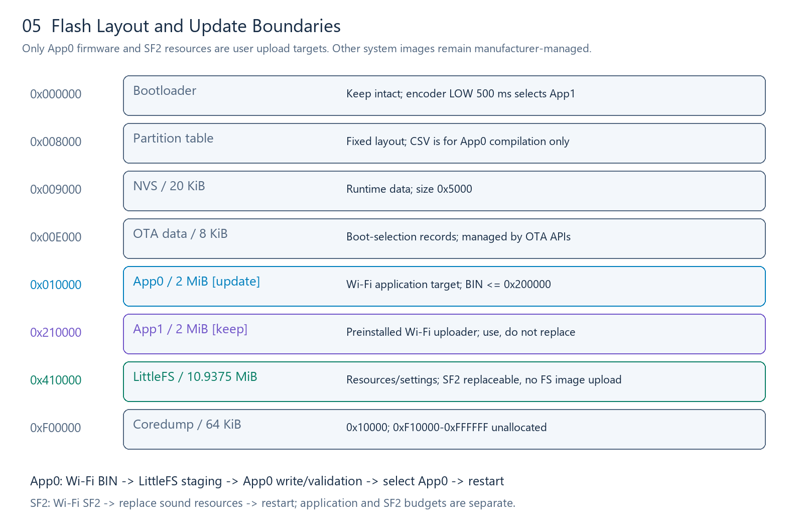Click the blue address 0x010000
The width and height of the screenshot is (803, 532).
pyautogui.click(x=56, y=285)
